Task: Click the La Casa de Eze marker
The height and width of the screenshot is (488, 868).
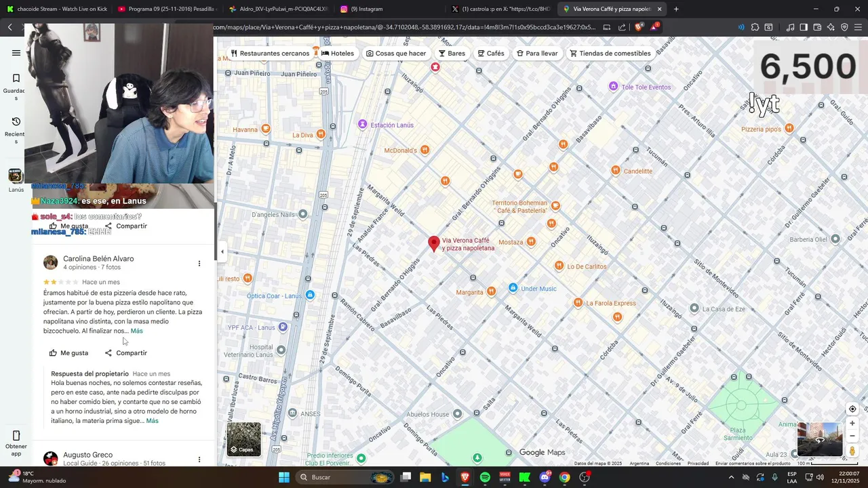Action: pos(694,308)
